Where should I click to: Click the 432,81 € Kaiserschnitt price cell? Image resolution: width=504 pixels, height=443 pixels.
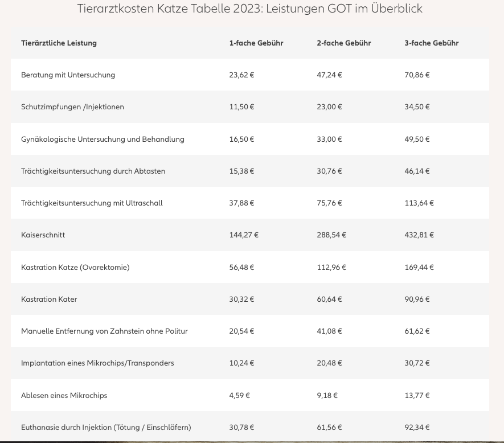coord(419,235)
